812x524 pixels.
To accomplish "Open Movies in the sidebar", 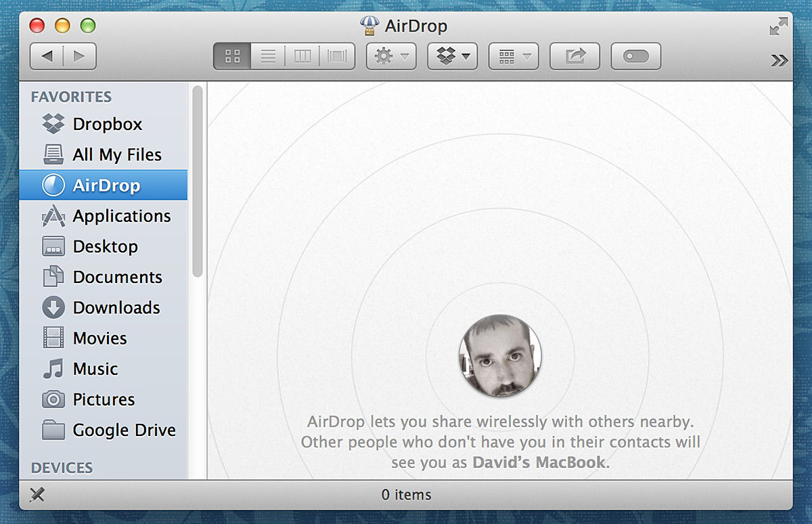I will pyautogui.click(x=104, y=339).
